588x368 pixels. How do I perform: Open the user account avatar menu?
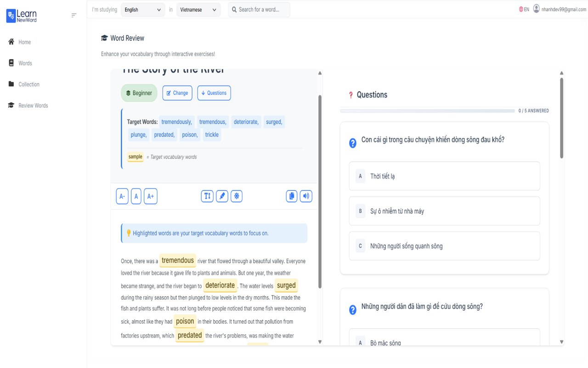point(536,9)
